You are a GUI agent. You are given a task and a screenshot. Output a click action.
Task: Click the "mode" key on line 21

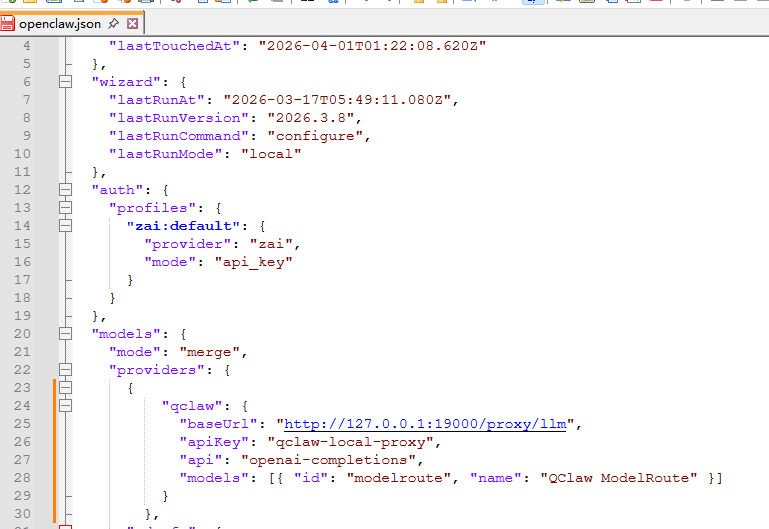(134, 352)
